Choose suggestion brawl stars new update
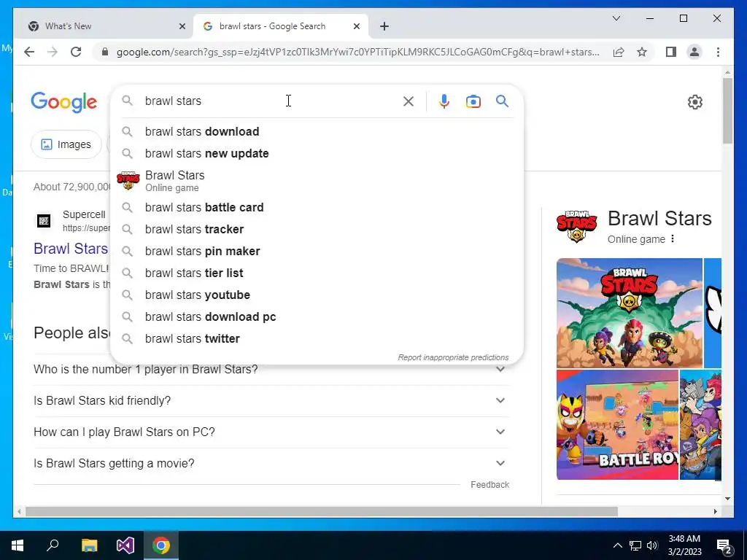747x560 pixels. tap(317, 153)
